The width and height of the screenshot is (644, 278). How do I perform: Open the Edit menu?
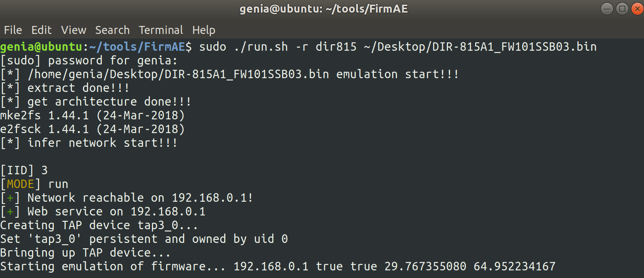[41, 30]
